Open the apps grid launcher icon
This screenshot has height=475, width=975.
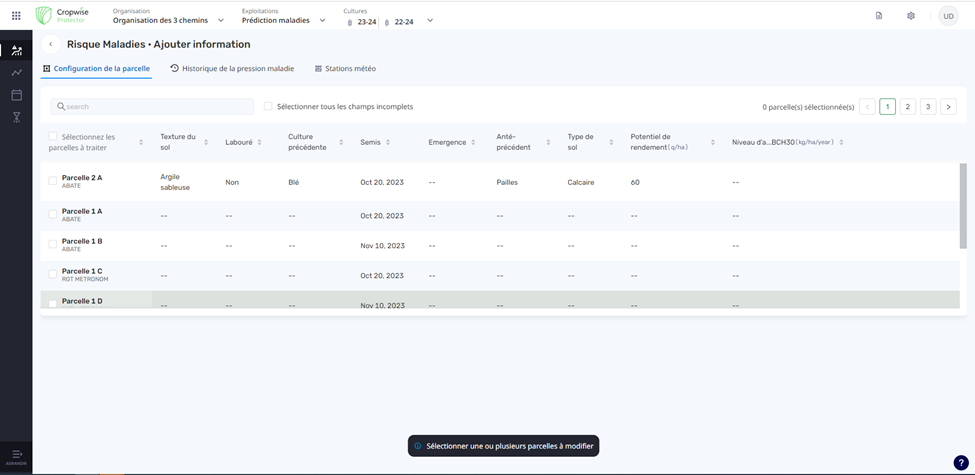click(x=16, y=16)
